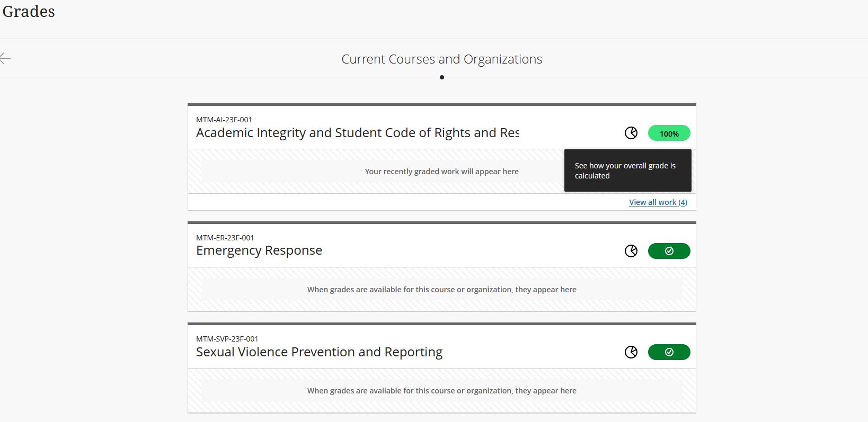
Task: Click the 100% grade pill
Action: (x=669, y=133)
